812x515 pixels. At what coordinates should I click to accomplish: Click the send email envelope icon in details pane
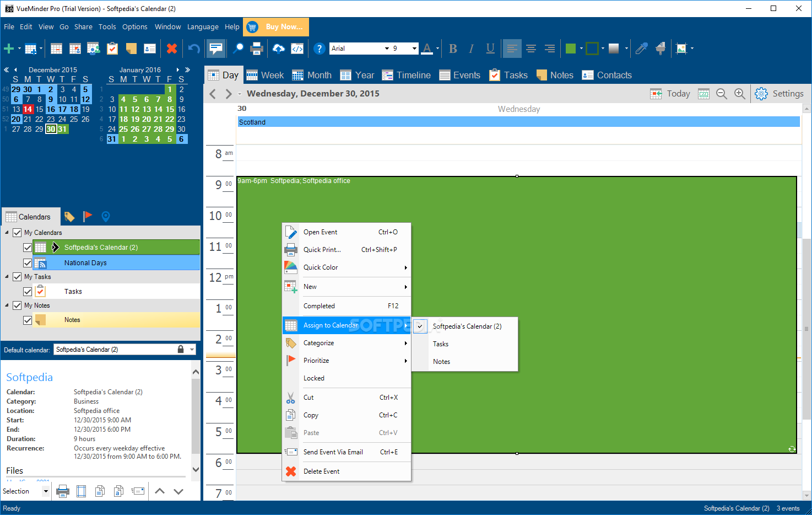click(x=138, y=491)
